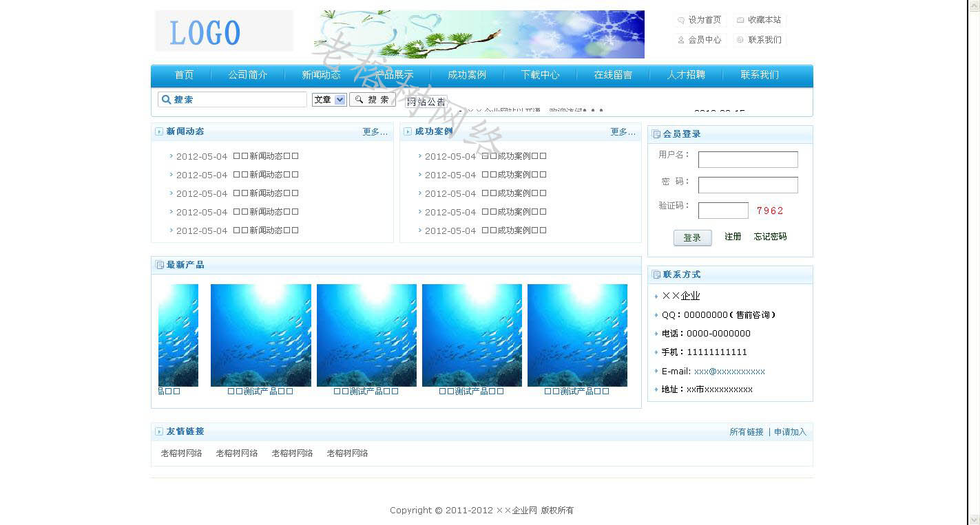Screen dimensions: 980x525
Task: Click the icon beside 新闻动态 panel title
Action: click(159, 131)
